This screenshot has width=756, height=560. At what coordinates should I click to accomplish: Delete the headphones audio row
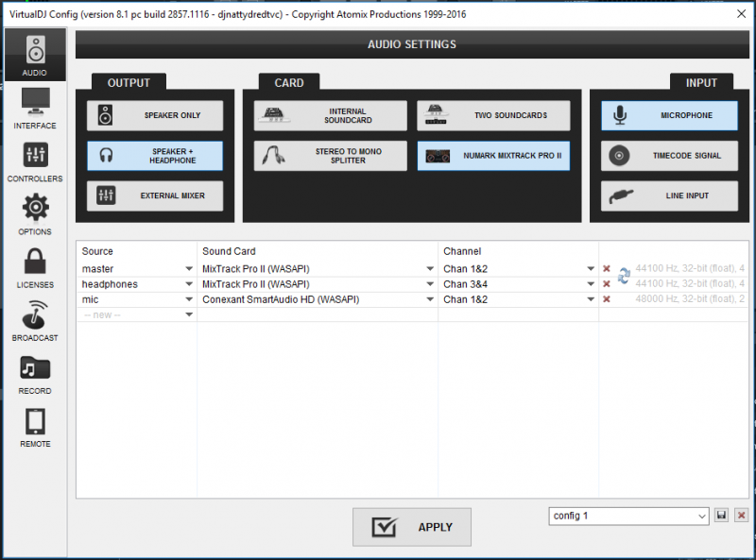607,284
